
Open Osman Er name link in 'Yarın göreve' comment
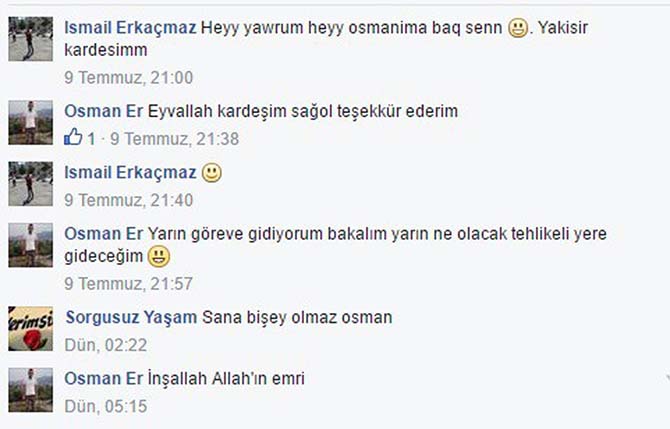[x=103, y=234]
